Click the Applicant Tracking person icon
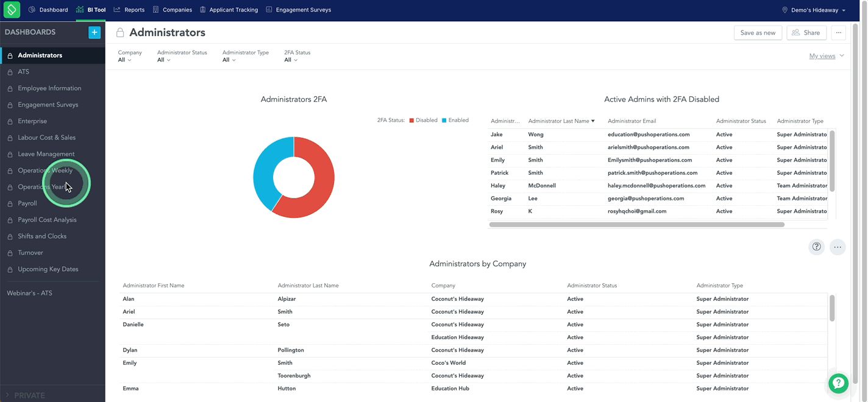The height and width of the screenshot is (402, 868). [x=203, y=10]
